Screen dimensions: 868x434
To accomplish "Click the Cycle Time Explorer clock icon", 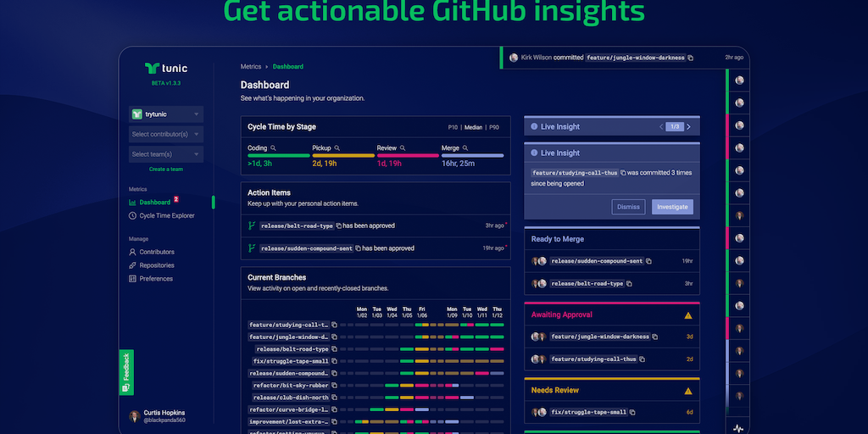I will pyautogui.click(x=132, y=216).
